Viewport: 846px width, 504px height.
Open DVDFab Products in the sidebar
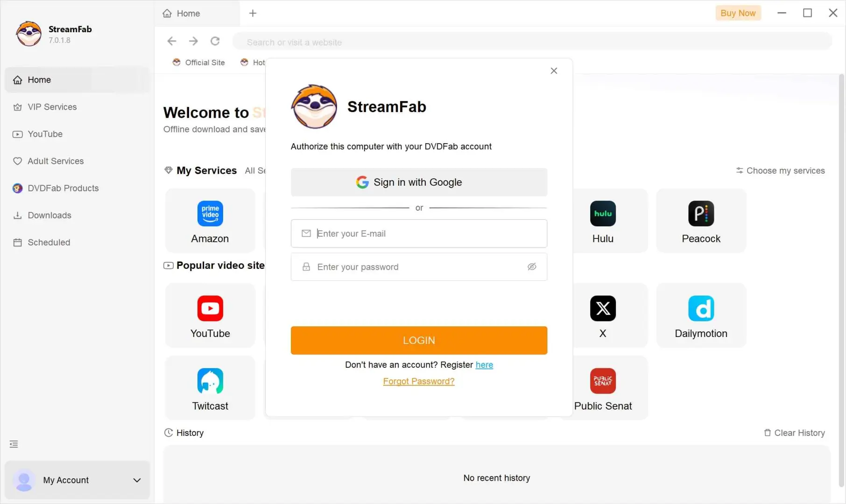(78, 188)
